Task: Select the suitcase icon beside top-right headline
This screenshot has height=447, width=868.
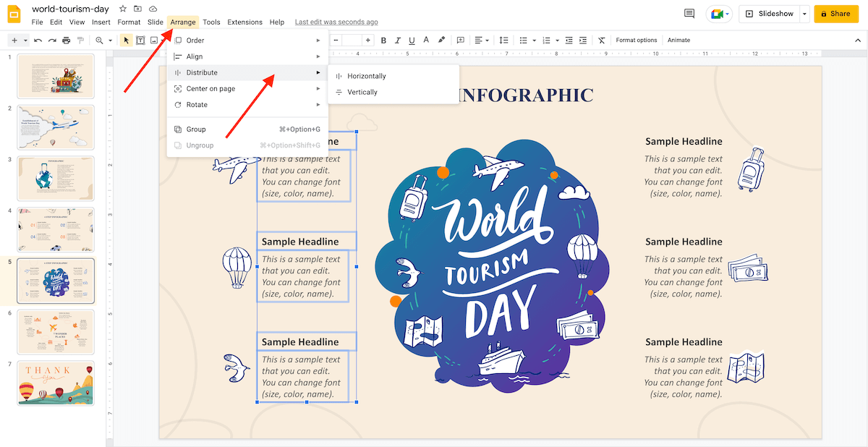Action: 751,169
